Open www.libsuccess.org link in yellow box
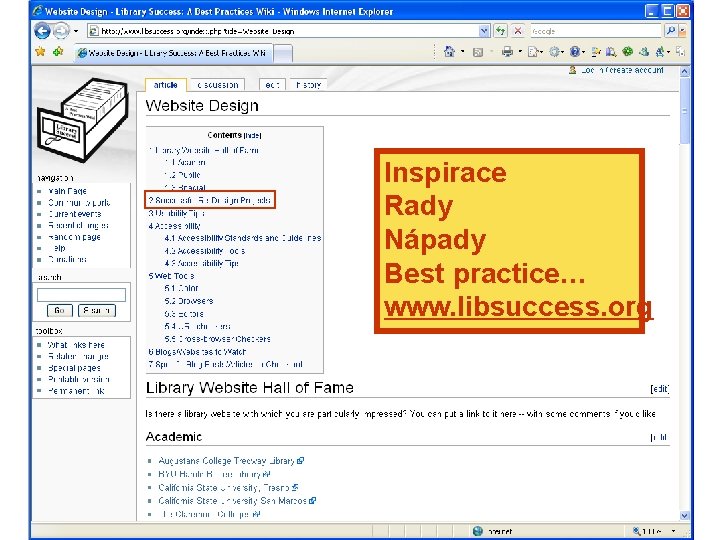The image size is (720, 540). click(x=518, y=306)
